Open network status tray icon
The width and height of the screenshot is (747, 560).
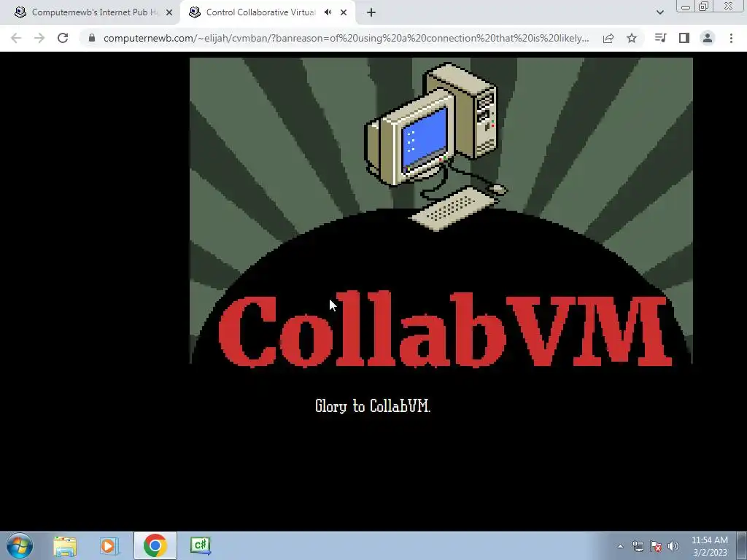pyautogui.click(x=638, y=547)
